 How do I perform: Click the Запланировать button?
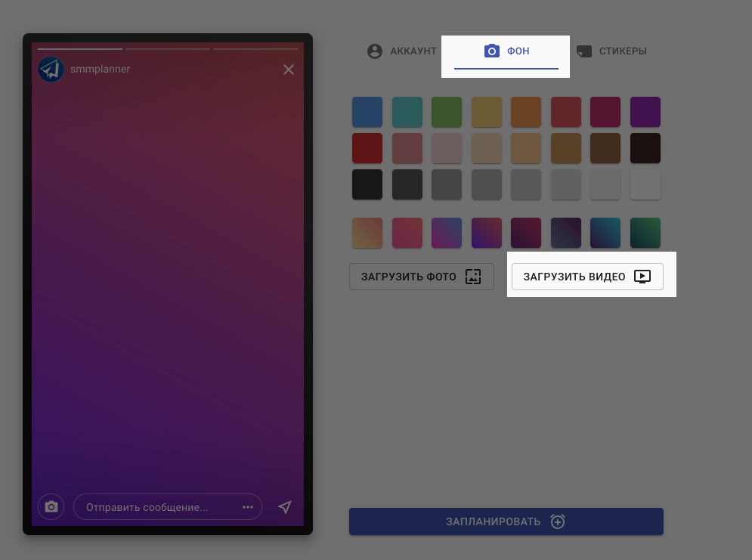(x=506, y=521)
